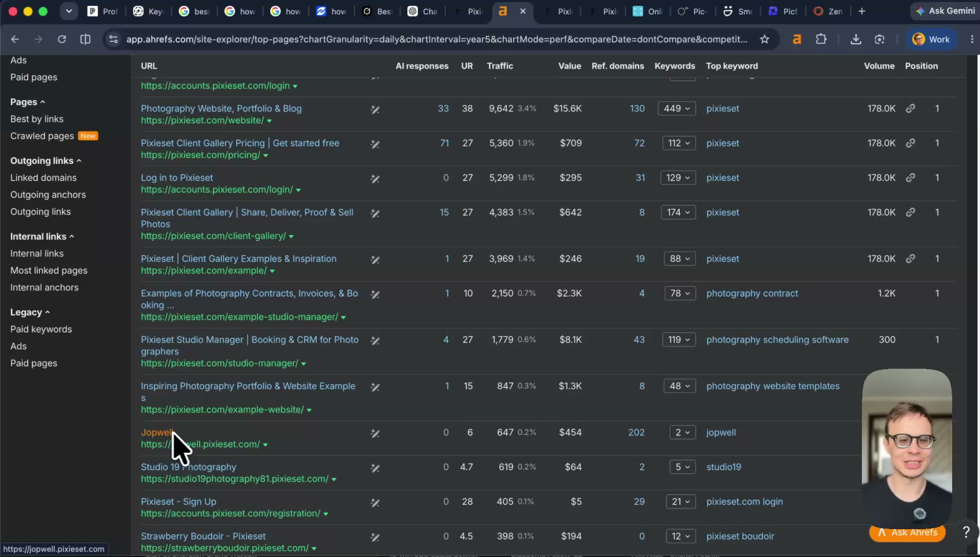Screen dimensions: 980x557
Task: Open the Chrome three-dot menu
Action: click(972, 39)
